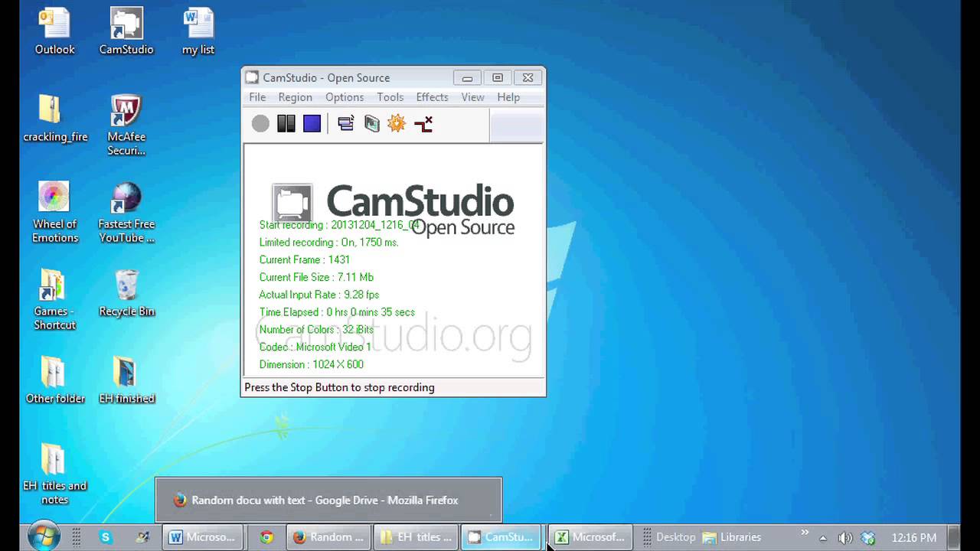Switch to Microsoft Word taskbar button

(x=203, y=537)
